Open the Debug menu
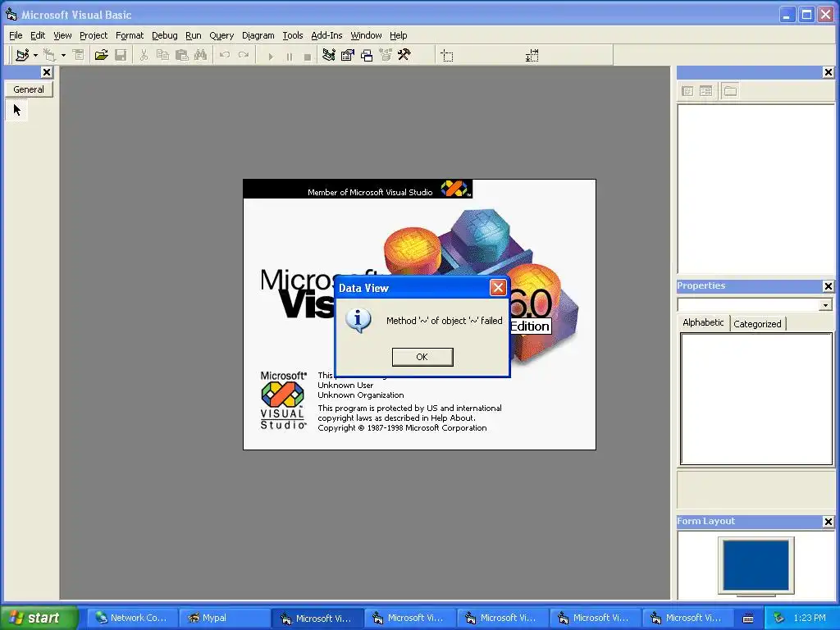 164,35
